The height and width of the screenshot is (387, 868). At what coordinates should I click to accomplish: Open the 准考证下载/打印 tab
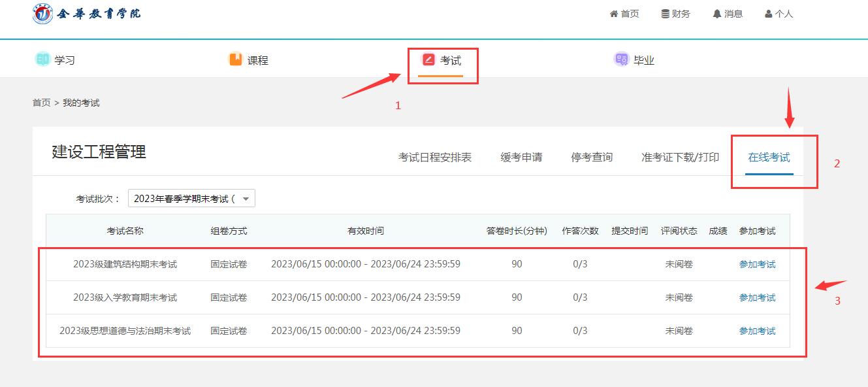click(x=680, y=157)
